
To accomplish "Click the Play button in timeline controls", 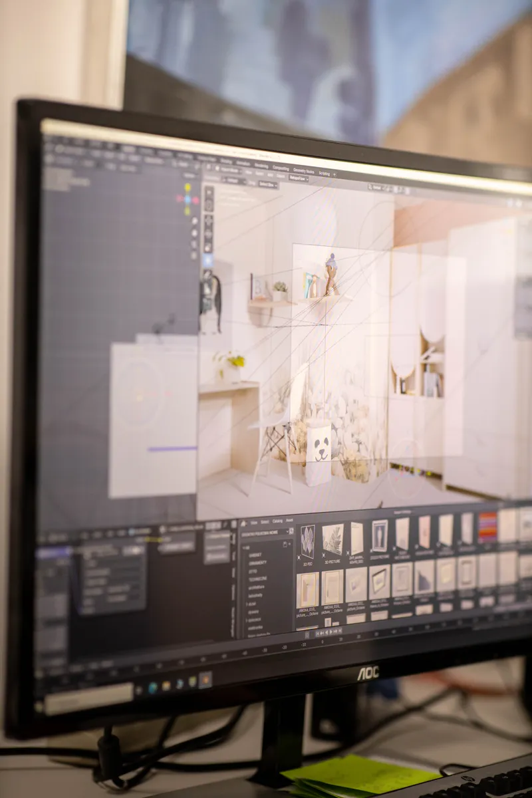I will point(331,632).
